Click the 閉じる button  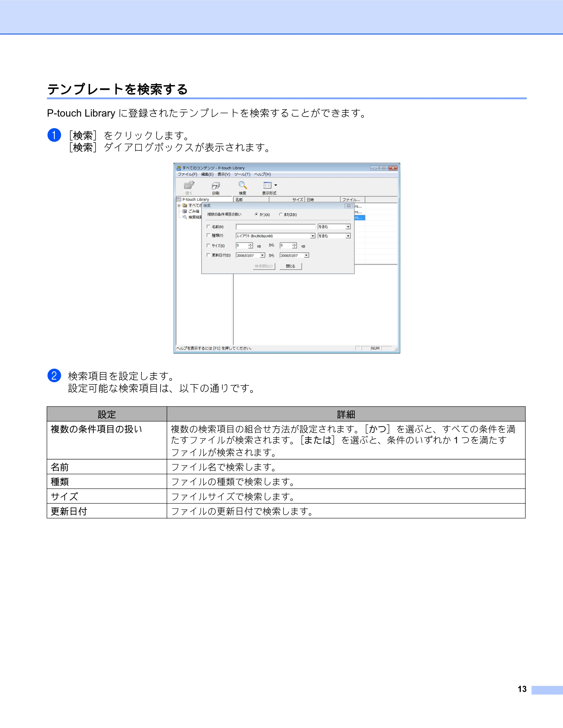pos(291,266)
